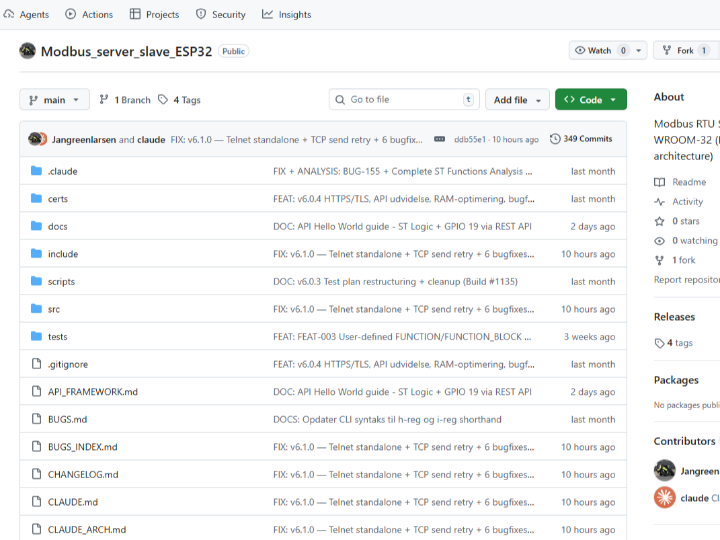Switch to the Security tab

220,14
